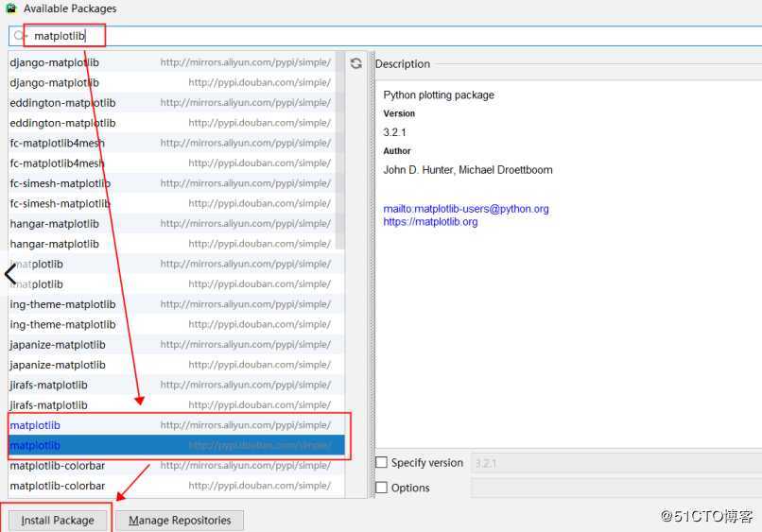Select japanize-matplotlib from the douban repository
Screen dimensions: 762x532
click(x=176, y=365)
